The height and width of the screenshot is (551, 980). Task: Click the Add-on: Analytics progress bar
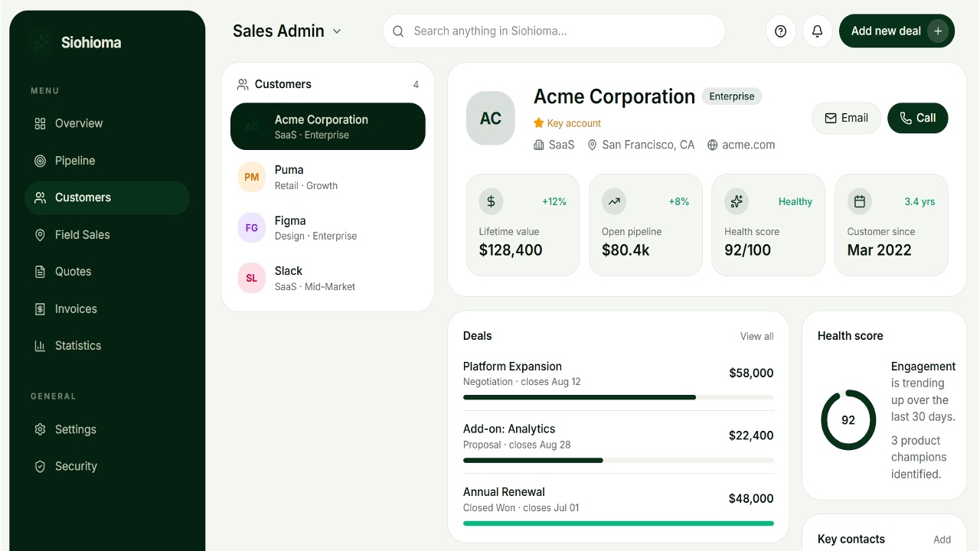click(619, 460)
